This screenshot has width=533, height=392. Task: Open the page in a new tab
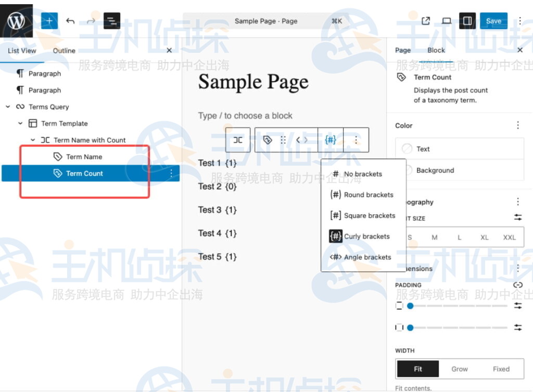[426, 21]
